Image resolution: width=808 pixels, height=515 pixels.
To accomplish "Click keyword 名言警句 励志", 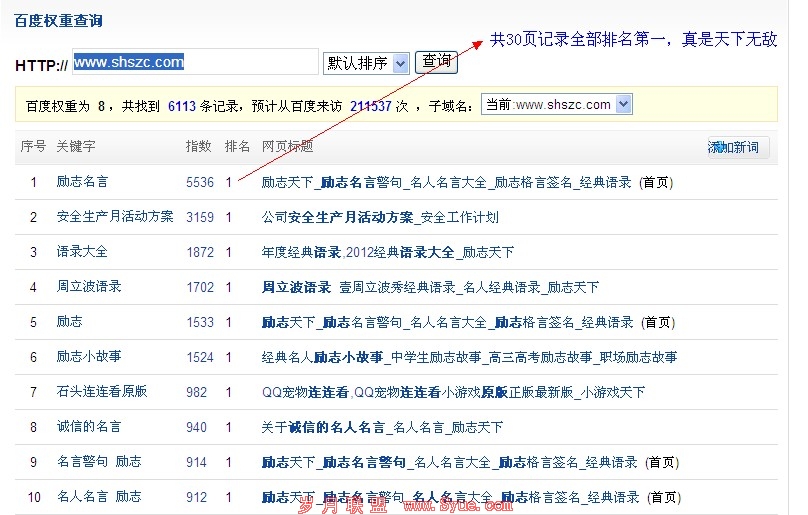I will click(99, 462).
